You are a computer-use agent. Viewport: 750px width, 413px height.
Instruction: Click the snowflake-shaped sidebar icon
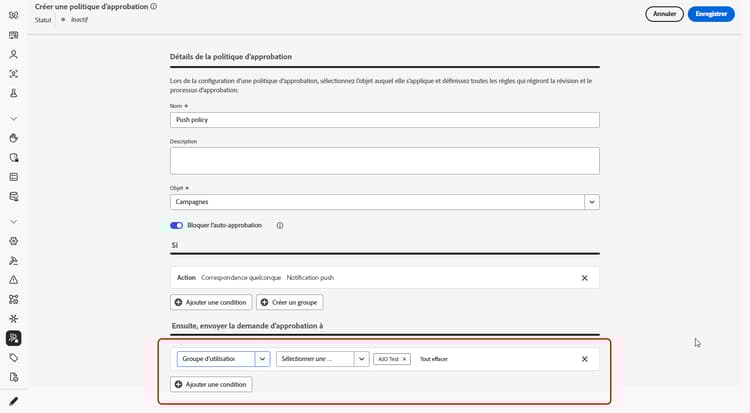[13, 319]
